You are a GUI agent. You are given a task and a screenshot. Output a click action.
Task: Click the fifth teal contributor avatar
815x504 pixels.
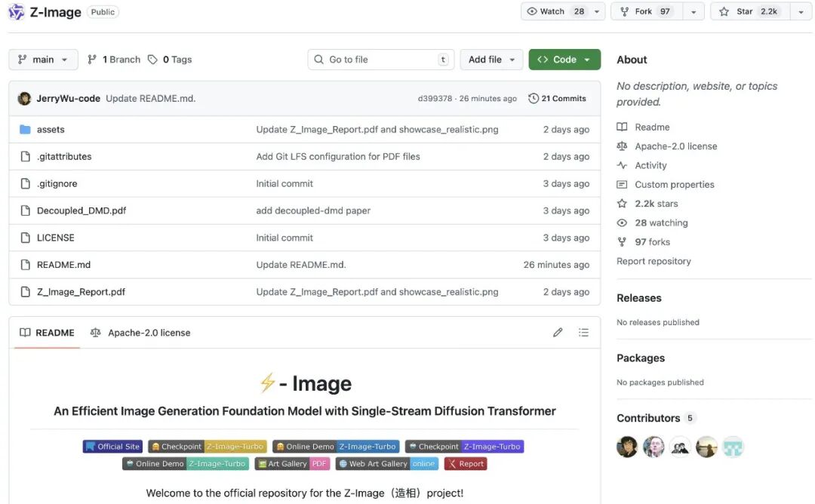[x=733, y=447]
